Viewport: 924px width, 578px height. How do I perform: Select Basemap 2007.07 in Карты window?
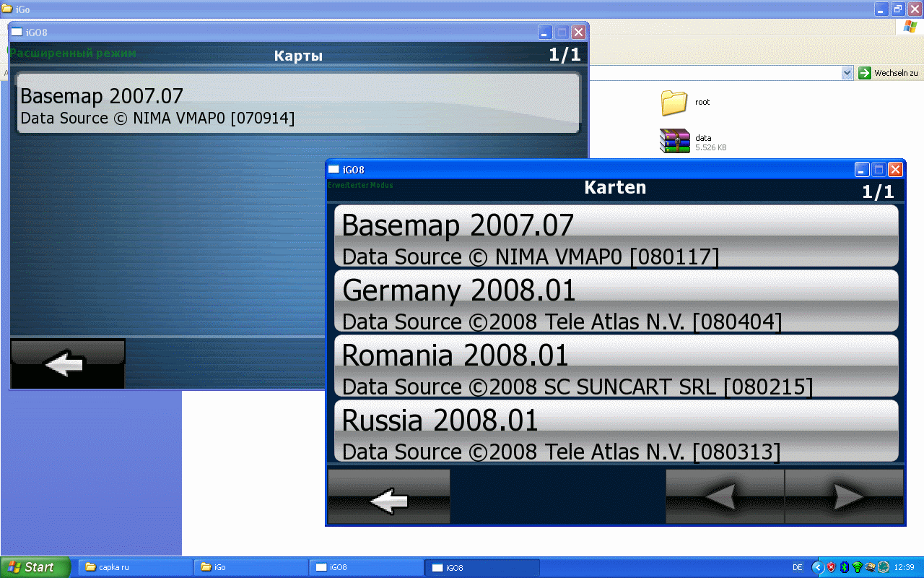point(298,103)
